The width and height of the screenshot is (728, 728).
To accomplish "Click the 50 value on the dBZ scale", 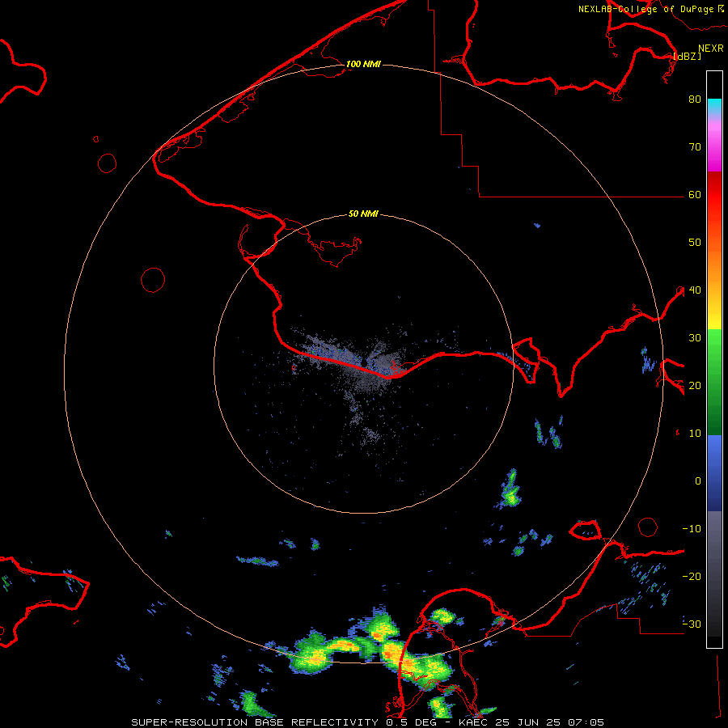I will click(x=695, y=243).
